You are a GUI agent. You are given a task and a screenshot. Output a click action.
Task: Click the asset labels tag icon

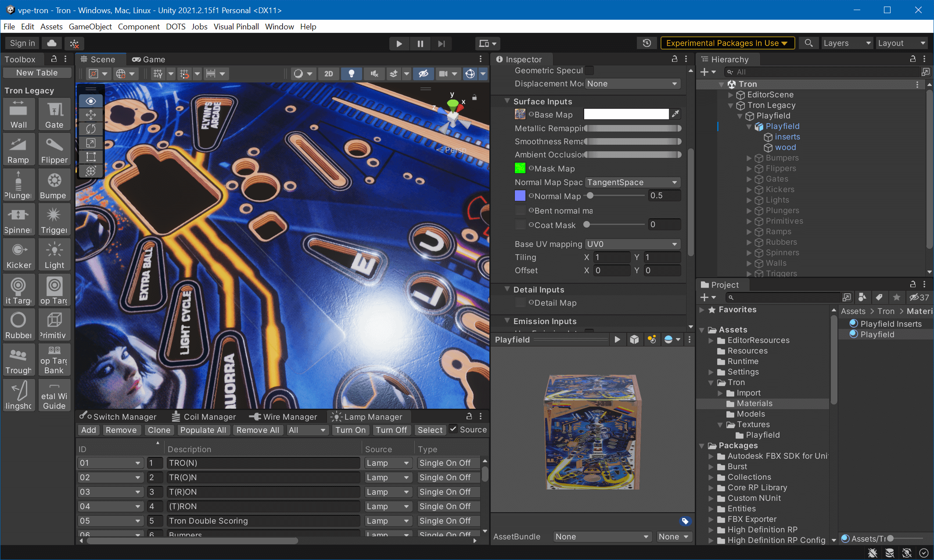(x=685, y=521)
